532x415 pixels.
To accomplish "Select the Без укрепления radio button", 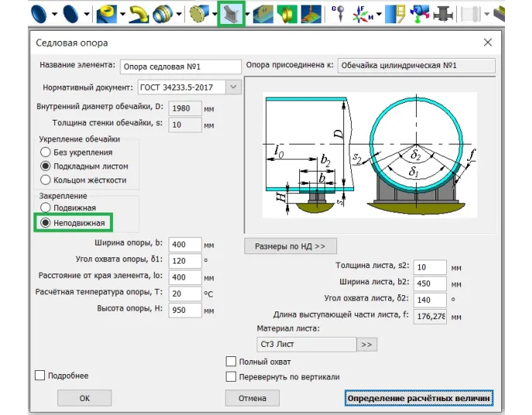I will (x=46, y=152).
